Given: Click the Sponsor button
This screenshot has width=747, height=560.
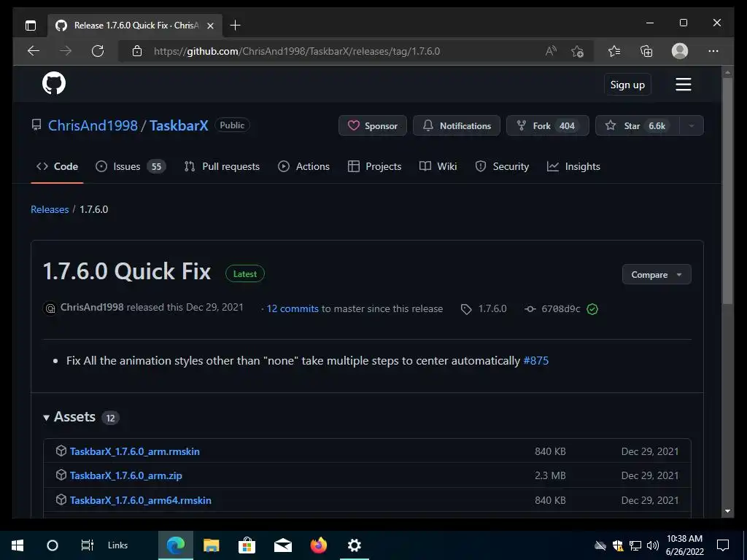Looking at the screenshot, I should (x=373, y=125).
